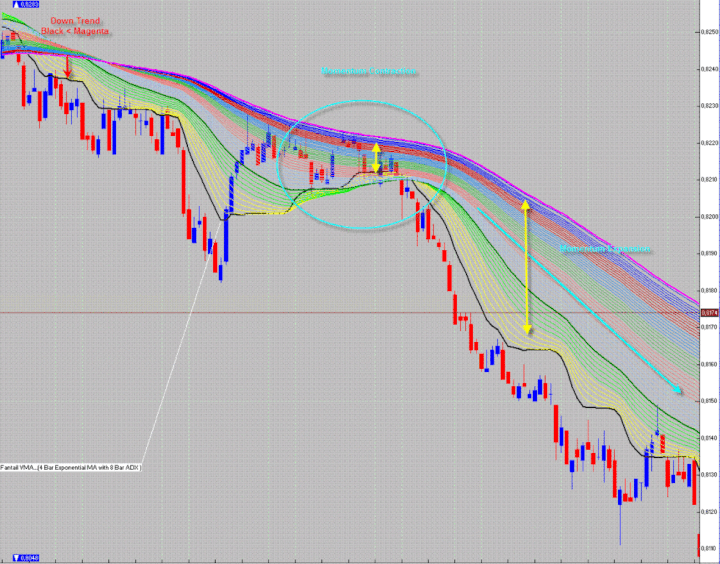Click the 0.8120 price axis label
This screenshot has height=564, width=720.
pos(709,511)
